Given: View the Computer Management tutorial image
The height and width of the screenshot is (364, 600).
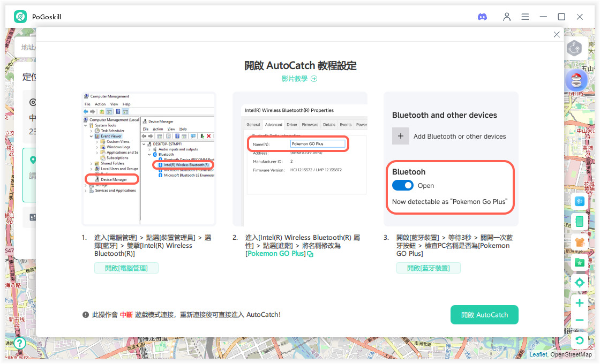Looking at the screenshot, I should point(149,158).
